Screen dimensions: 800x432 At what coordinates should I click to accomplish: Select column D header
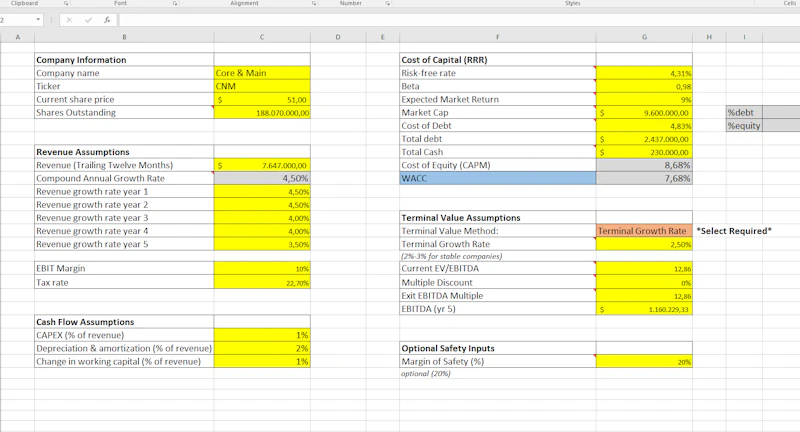[338, 37]
